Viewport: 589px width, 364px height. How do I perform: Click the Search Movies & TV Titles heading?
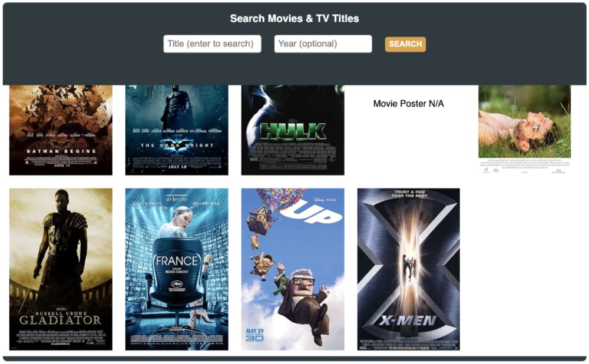point(294,18)
